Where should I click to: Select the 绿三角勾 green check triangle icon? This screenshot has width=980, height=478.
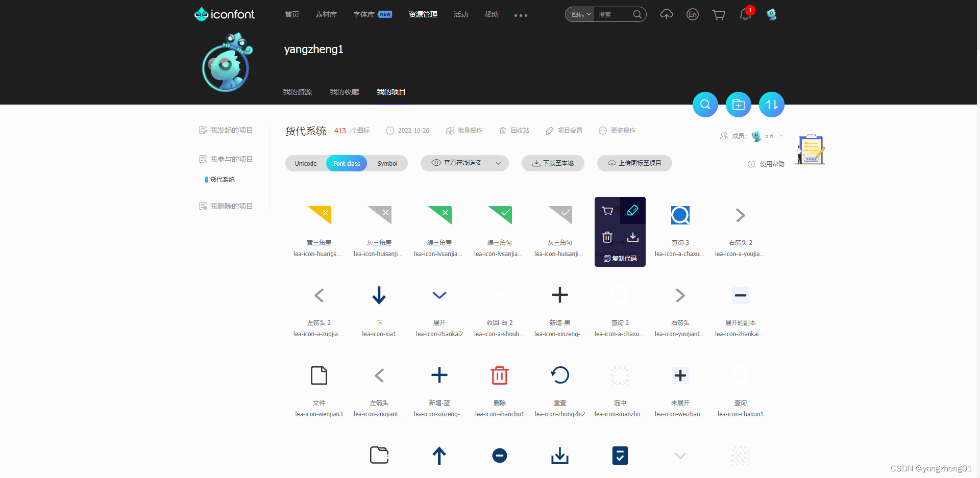[x=500, y=215]
